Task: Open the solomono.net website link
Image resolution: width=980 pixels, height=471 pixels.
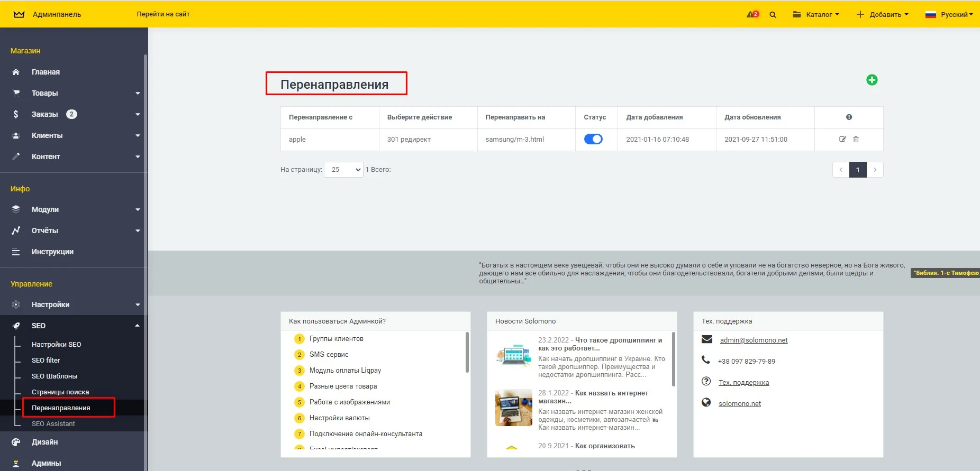Action: click(x=739, y=403)
